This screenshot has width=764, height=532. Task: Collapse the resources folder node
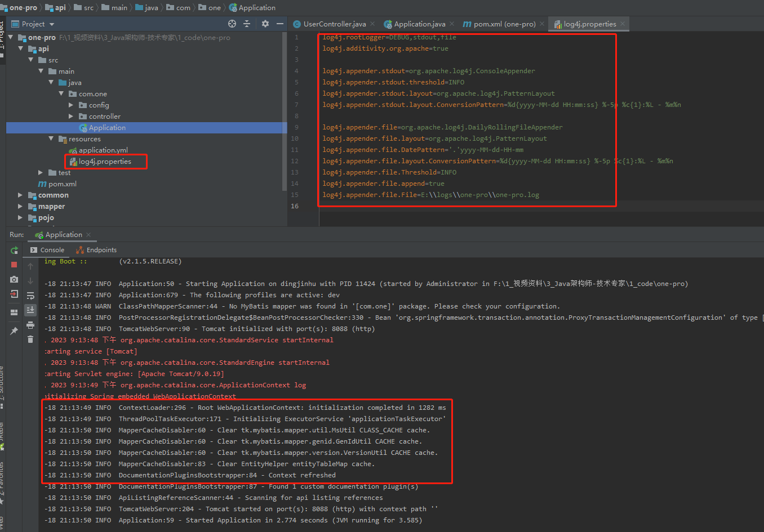pos(51,138)
